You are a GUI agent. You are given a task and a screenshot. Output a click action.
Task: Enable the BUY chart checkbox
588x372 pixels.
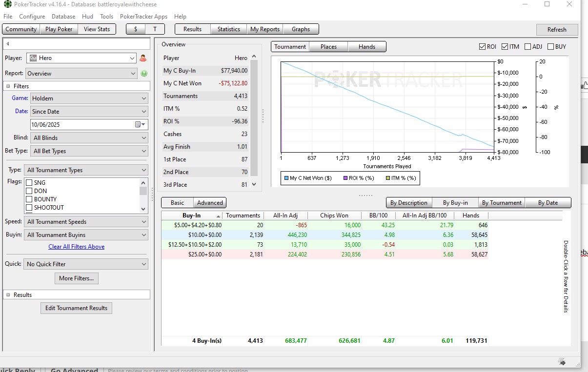pyautogui.click(x=550, y=47)
